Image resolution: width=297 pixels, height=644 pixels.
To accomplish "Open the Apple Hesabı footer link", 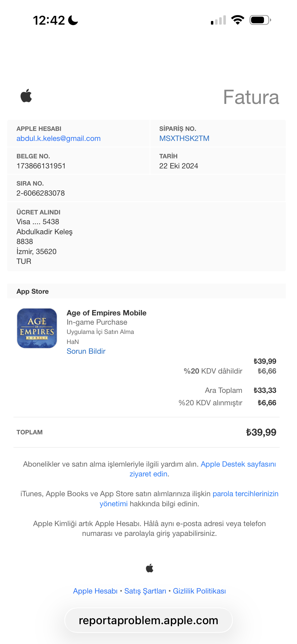I will click(95, 591).
